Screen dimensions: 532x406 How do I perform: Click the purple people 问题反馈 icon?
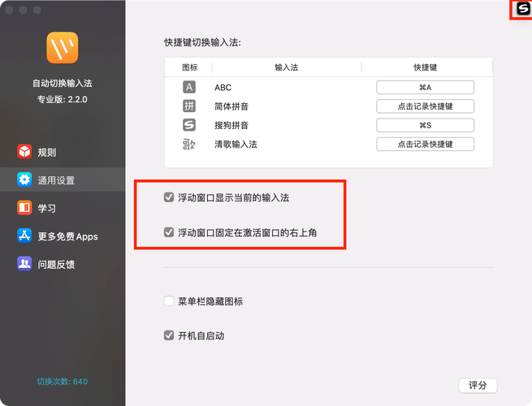click(24, 264)
